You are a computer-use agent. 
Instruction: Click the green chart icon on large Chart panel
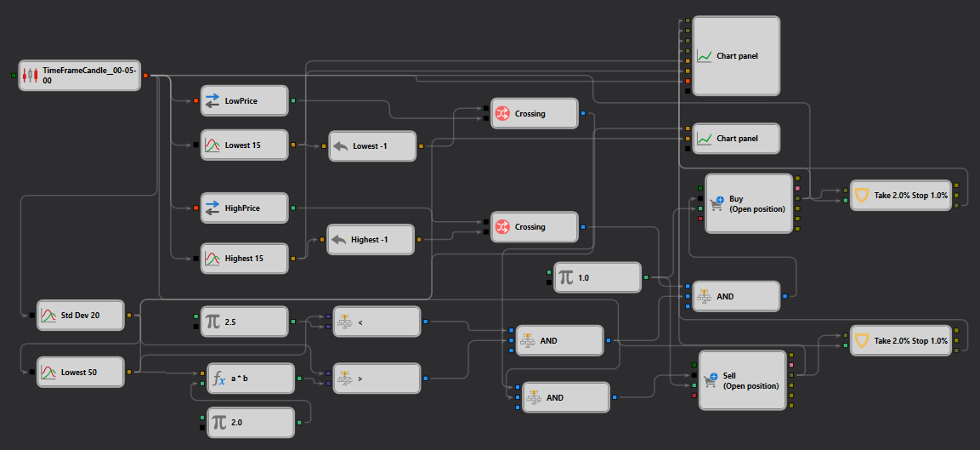[x=705, y=56]
